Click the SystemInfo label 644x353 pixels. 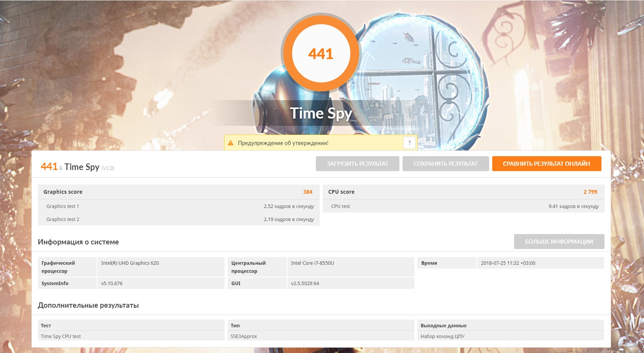pos(55,283)
